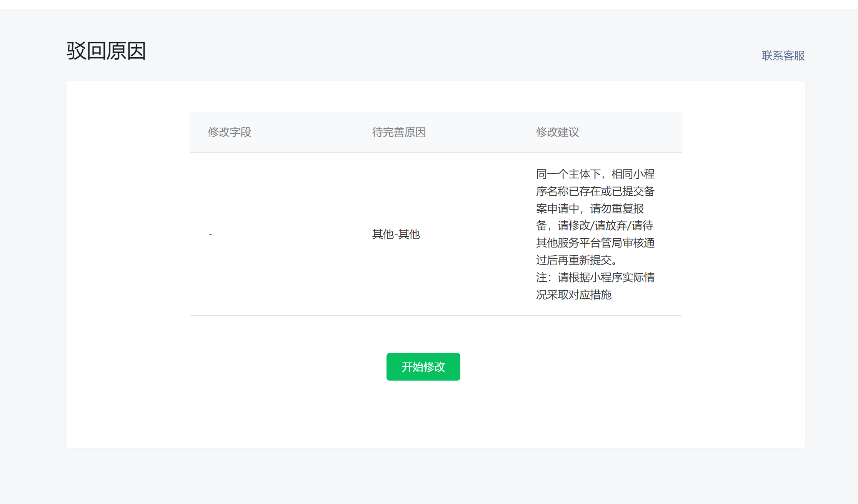
Task: Click text line 序名称已存在或已提交备
Action: point(595,191)
